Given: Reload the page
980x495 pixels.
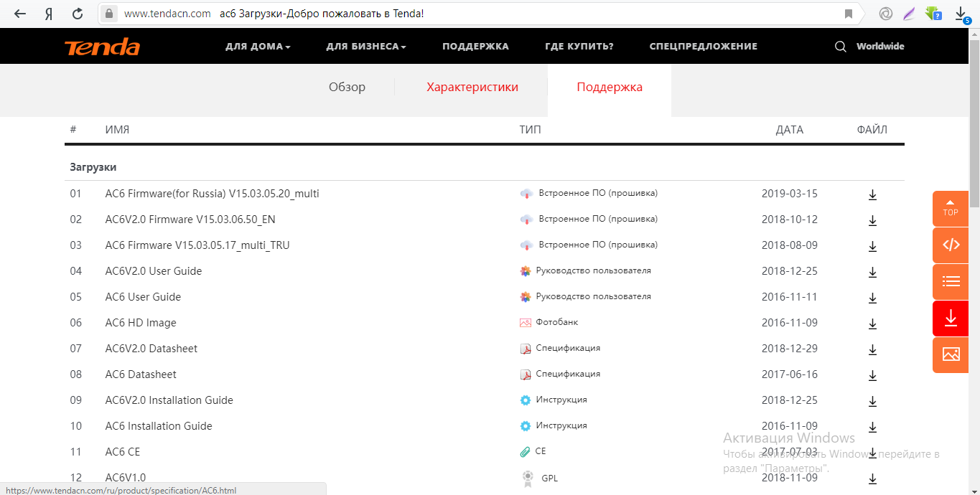Looking at the screenshot, I should (x=79, y=14).
